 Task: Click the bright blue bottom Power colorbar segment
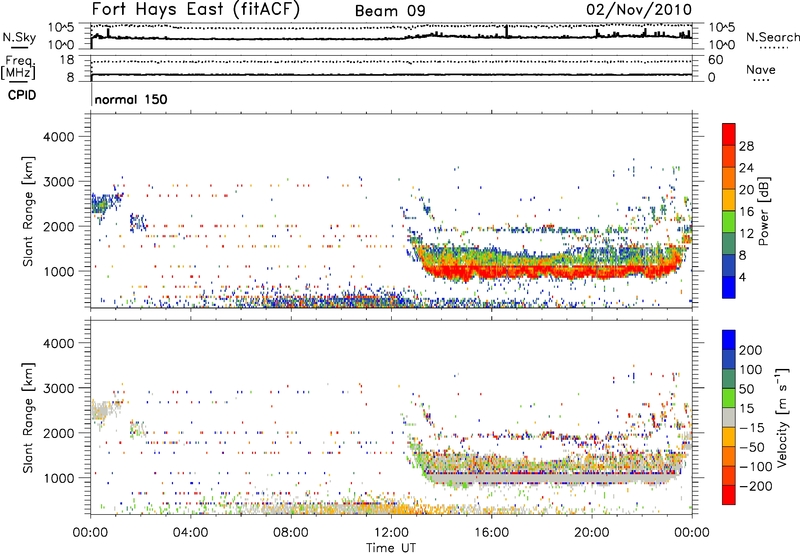(x=729, y=287)
